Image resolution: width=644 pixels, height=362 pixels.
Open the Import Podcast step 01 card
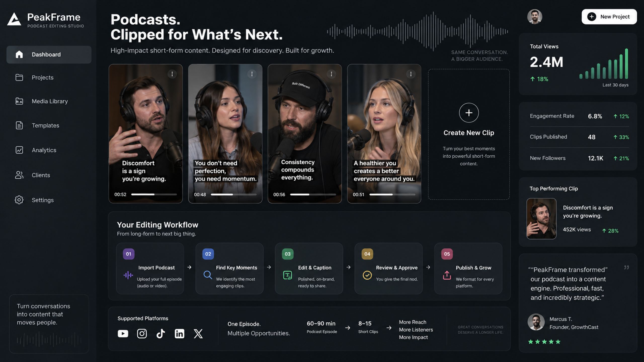150,268
